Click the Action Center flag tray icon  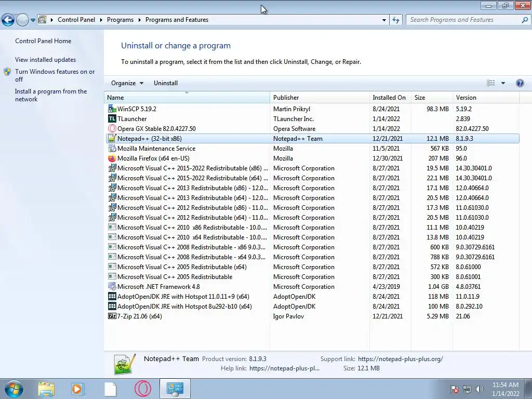(455, 389)
